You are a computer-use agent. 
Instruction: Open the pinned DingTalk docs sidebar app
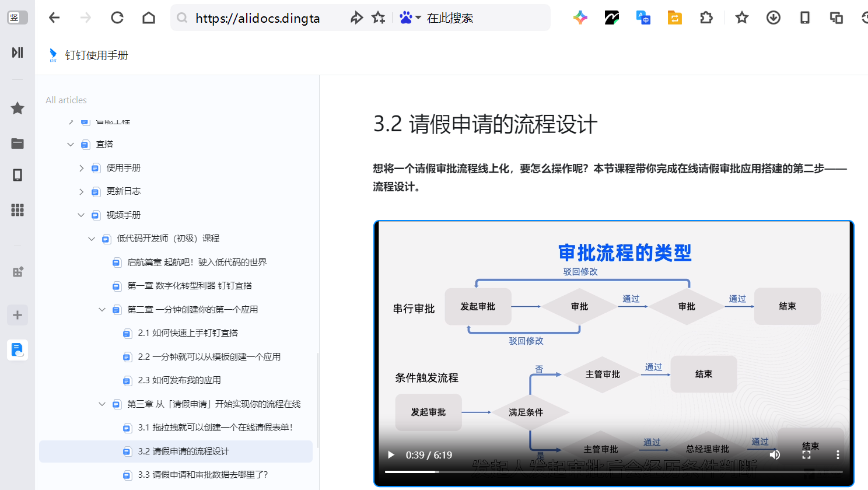[x=17, y=350]
